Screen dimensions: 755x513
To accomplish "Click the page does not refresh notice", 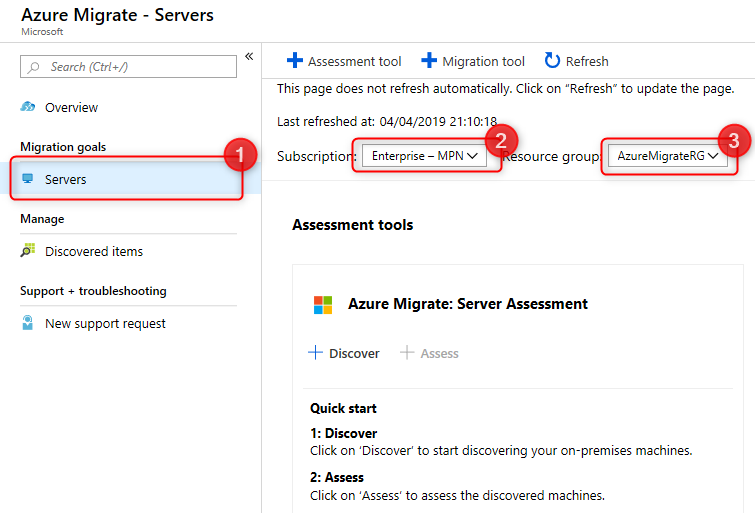I will 505,89.
